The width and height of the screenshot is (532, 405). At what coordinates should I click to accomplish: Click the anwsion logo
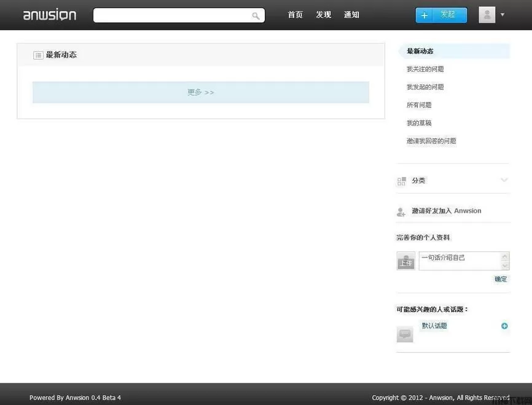pos(50,15)
